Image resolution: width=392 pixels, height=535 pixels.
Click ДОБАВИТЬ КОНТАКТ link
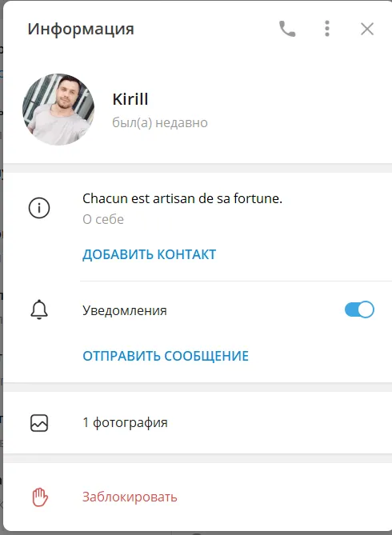[150, 254]
